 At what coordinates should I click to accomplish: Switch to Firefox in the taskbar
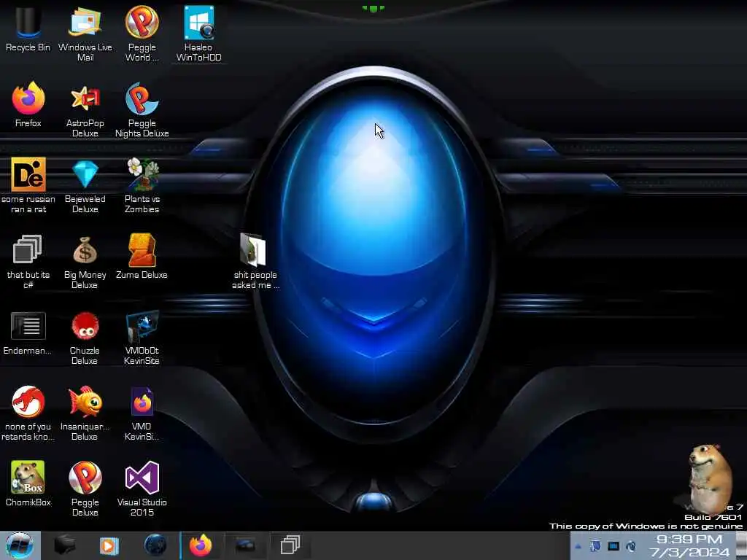[x=201, y=545]
